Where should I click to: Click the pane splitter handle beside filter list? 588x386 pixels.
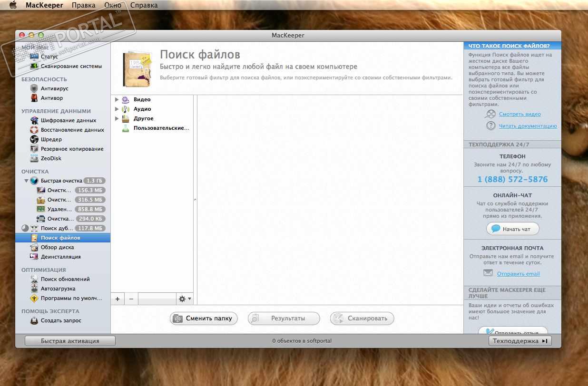click(x=195, y=200)
